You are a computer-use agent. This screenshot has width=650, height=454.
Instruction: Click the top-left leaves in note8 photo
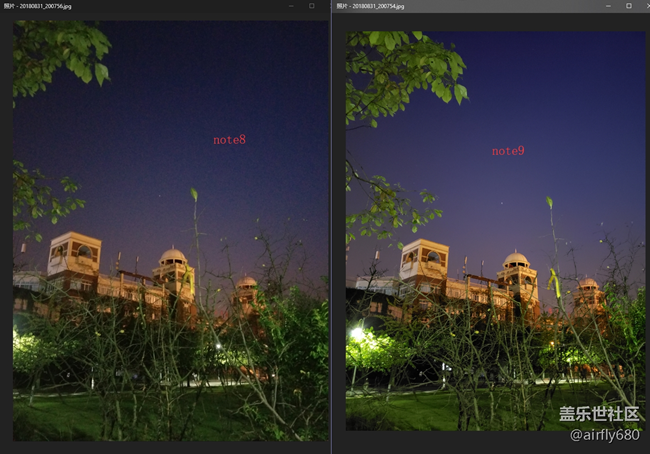pyautogui.click(x=65, y=50)
